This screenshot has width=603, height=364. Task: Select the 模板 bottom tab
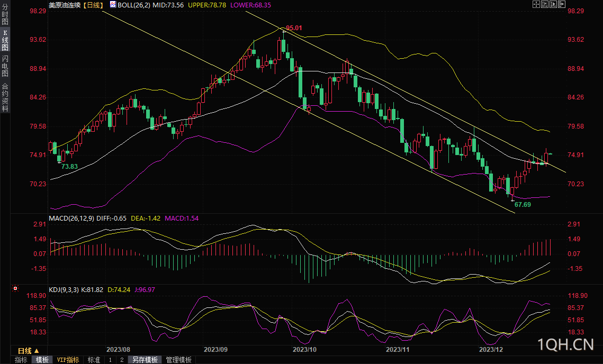[x=42, y=360]
